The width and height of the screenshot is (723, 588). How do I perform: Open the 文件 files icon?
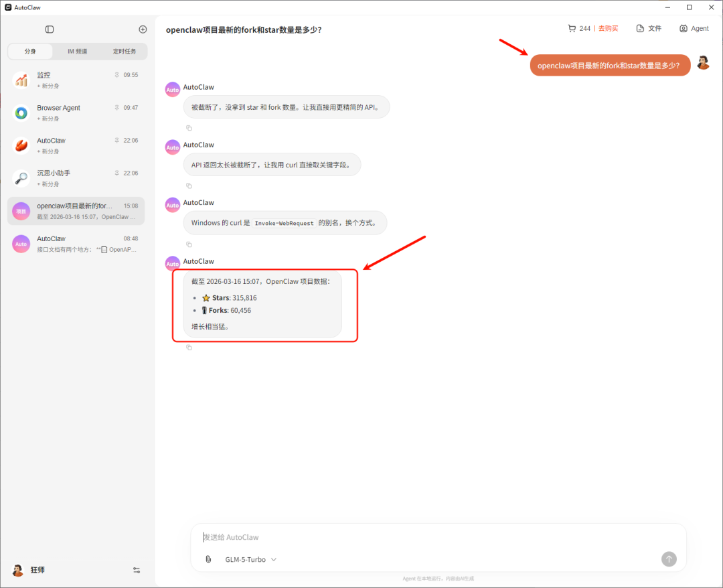click(640, 29)
